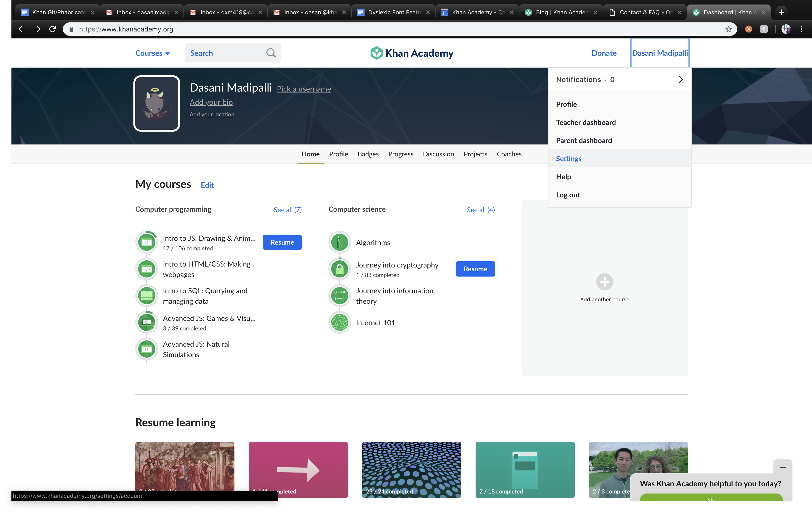
Task: Resume Intro to JS: Drawing course
Action: point(282,242)
